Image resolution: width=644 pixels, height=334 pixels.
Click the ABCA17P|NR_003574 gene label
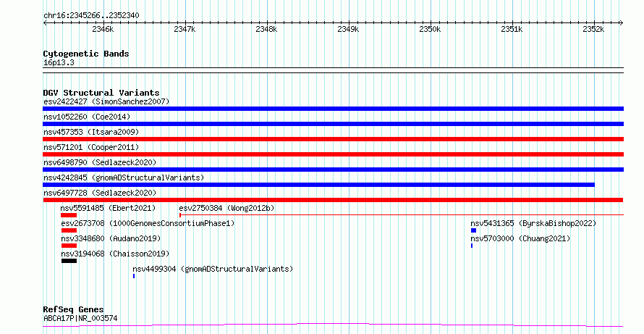click(80, 318)
